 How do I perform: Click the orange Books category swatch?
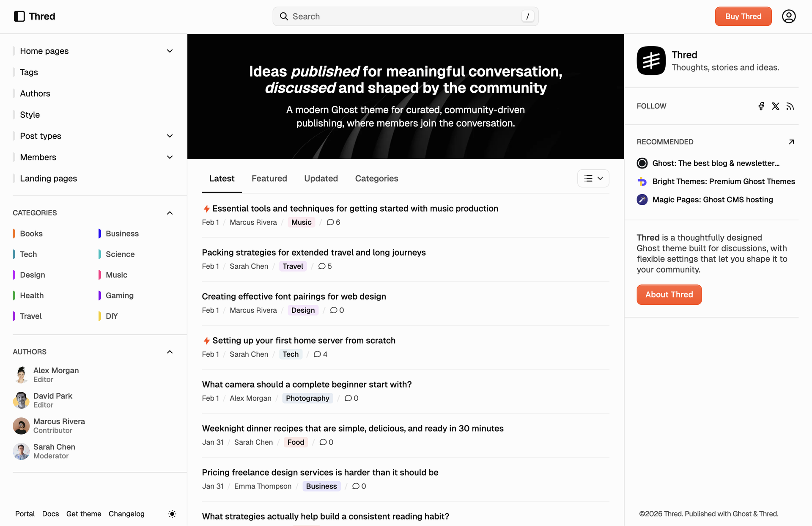tap(14, 234)
